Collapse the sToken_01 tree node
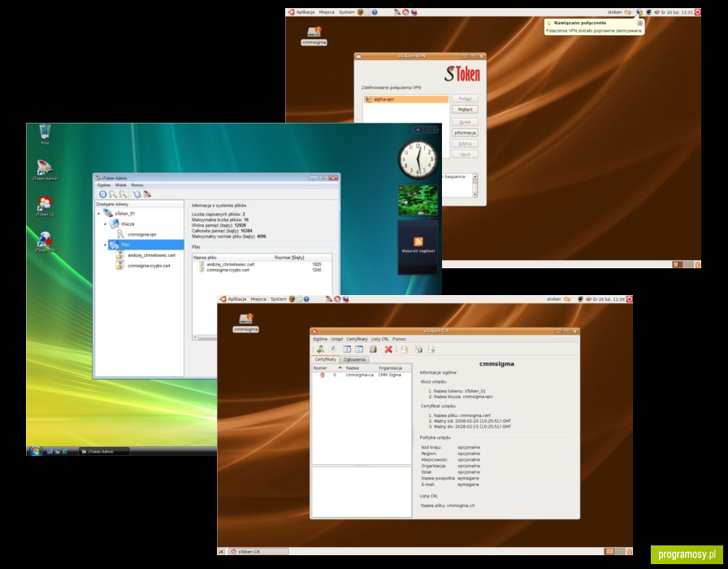Screen dimensions: 728x569 [x=99, y=214]
